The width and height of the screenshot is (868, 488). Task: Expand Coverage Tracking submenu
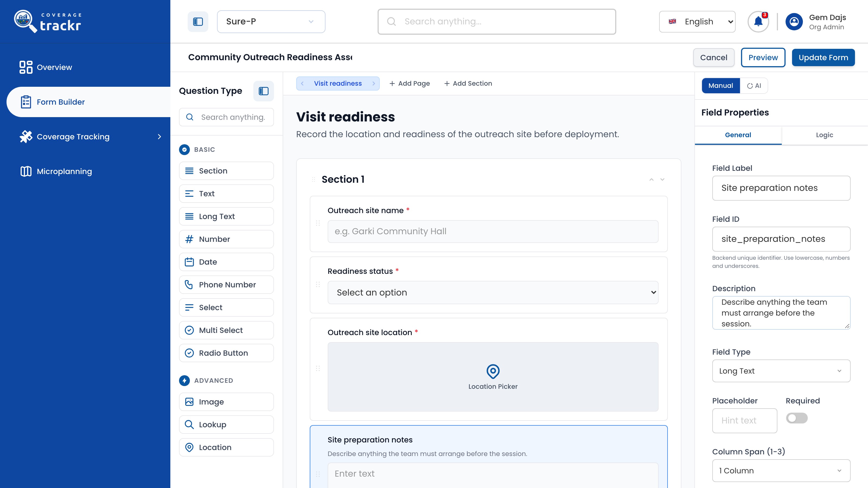[159, 137]
